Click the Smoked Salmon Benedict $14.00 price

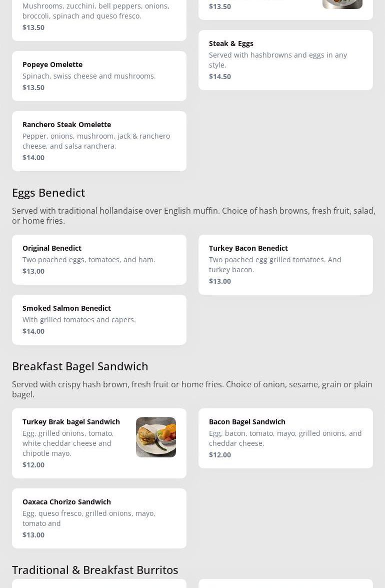click(33, 331)
